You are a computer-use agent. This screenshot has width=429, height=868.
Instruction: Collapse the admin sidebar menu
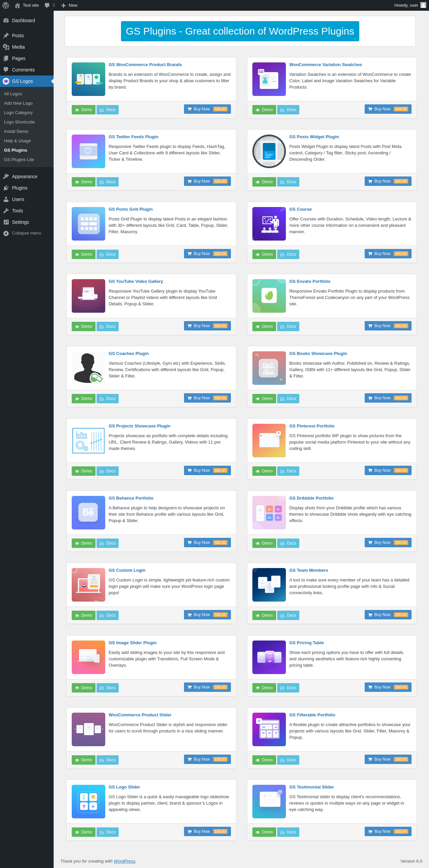26,234
